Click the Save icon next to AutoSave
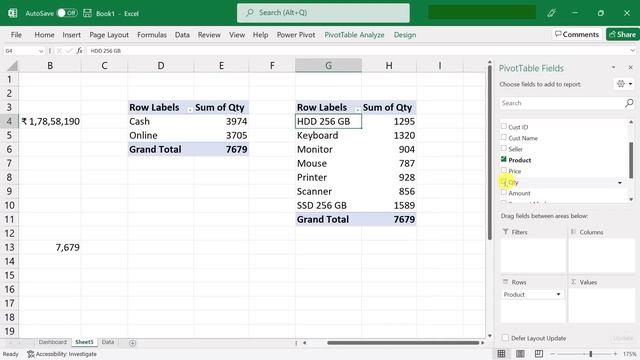The image size is (640, 360). click(87, 13)
